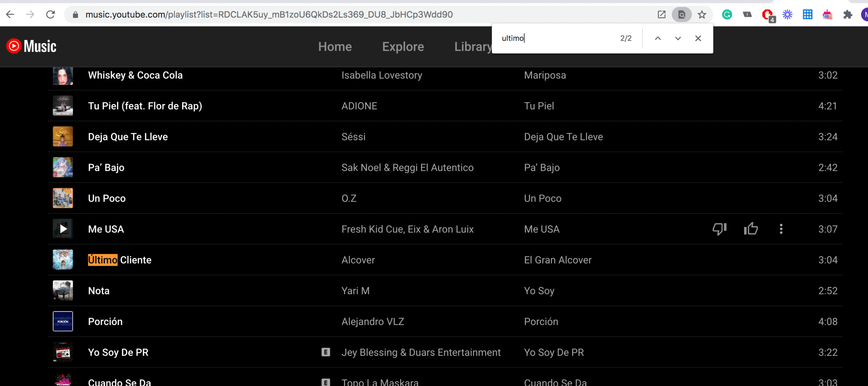Jump to next find result arrow
The height and width of the screenshot is (386, 868).
point(678,38)
